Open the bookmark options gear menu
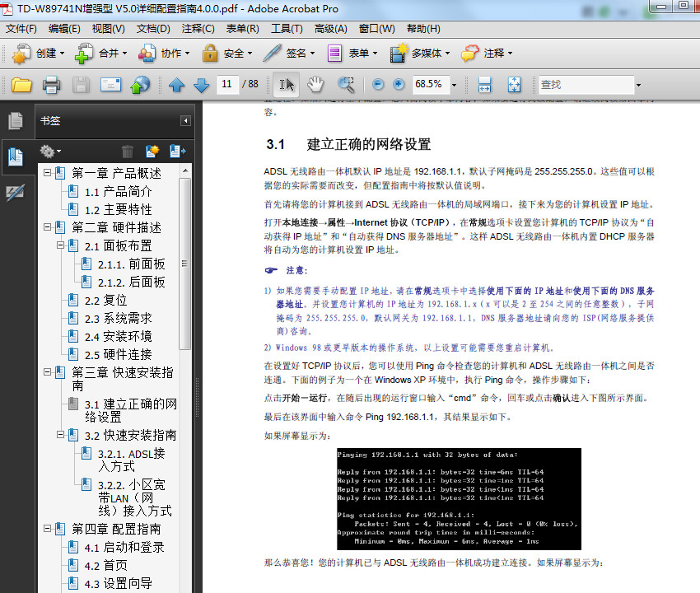Viewport: 700px width, 593px height. tap(50, 152)
